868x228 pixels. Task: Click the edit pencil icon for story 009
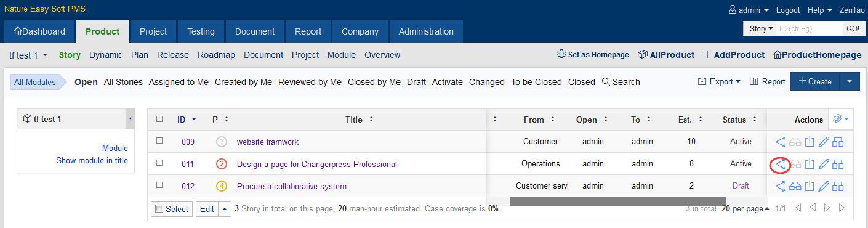click(x=824, y=142)
